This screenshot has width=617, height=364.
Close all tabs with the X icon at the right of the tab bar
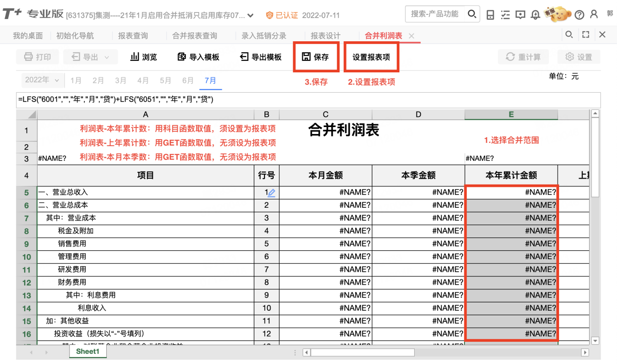(602, 34)
